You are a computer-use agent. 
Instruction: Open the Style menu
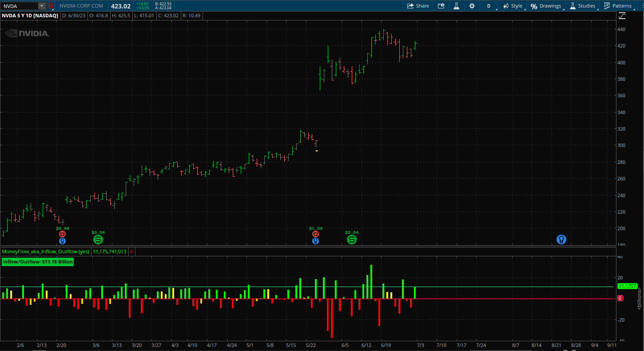[x=513, y=6]
